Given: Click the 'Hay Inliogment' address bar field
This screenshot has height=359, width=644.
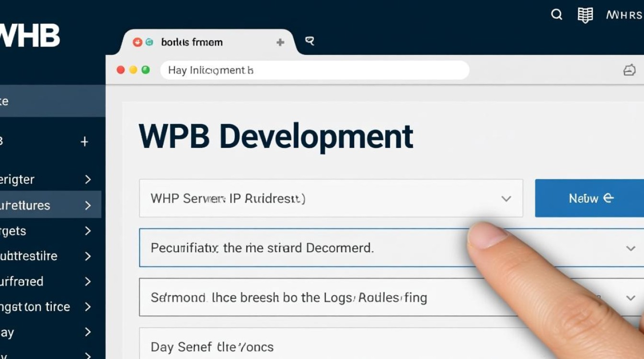Looking at the screenshot, I should click(314, 70).
